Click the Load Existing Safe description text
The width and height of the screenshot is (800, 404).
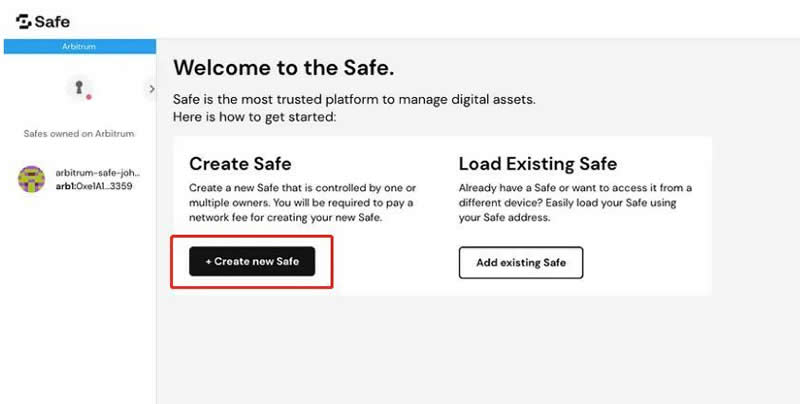pyautogui.click(x=575, y=203)
